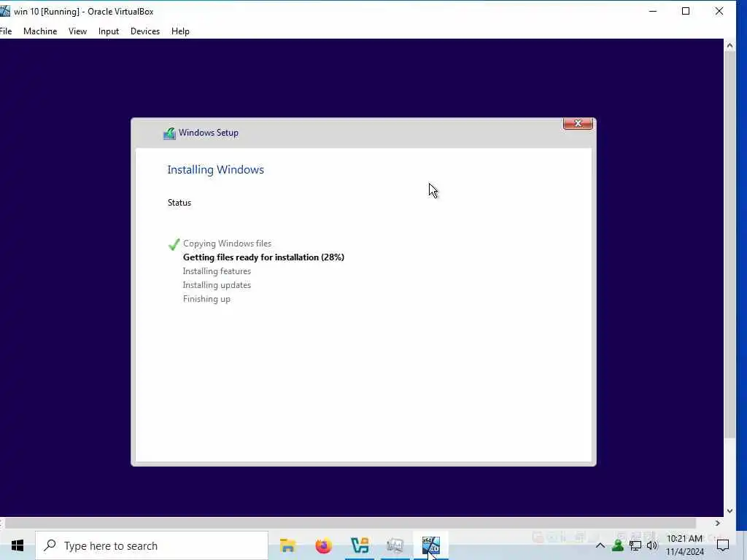Click the horizontal scrollbar thumb
Viewport: 747px width, 560px height.
tap(351, 523)
